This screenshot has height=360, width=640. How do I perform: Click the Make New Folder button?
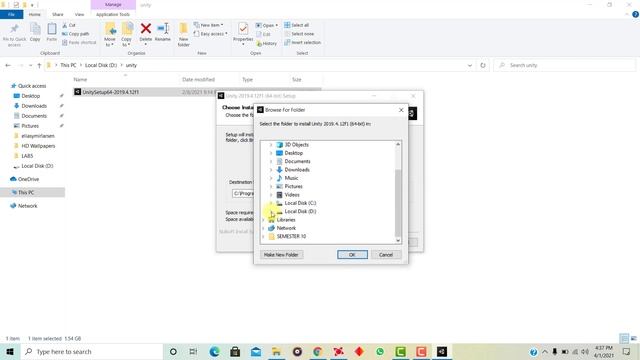[x=281, y=255]
